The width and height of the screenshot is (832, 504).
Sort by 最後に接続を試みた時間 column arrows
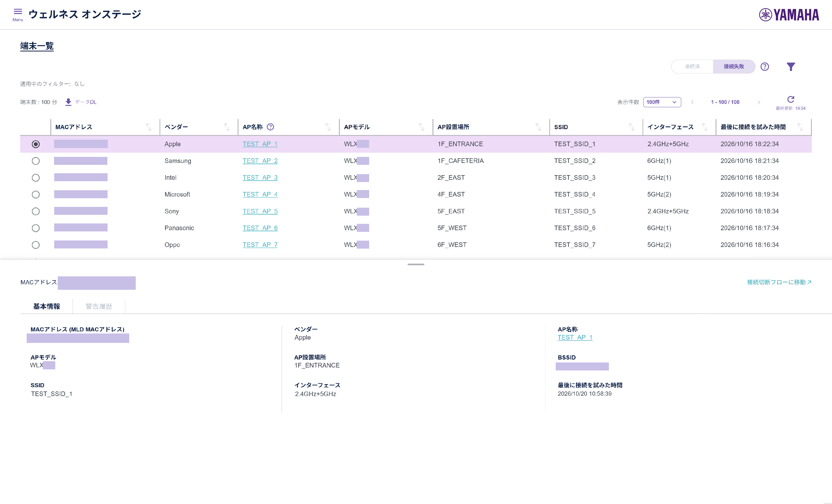pos(800,127)
